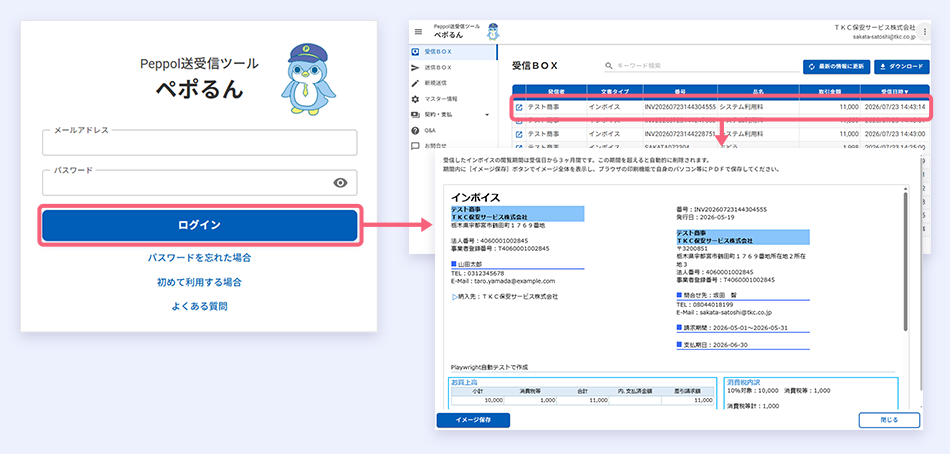The height and width of the screenshot is (454, 950).
Task: Click the お問合せ chat-bubble icon
Action: pos(415,145)
